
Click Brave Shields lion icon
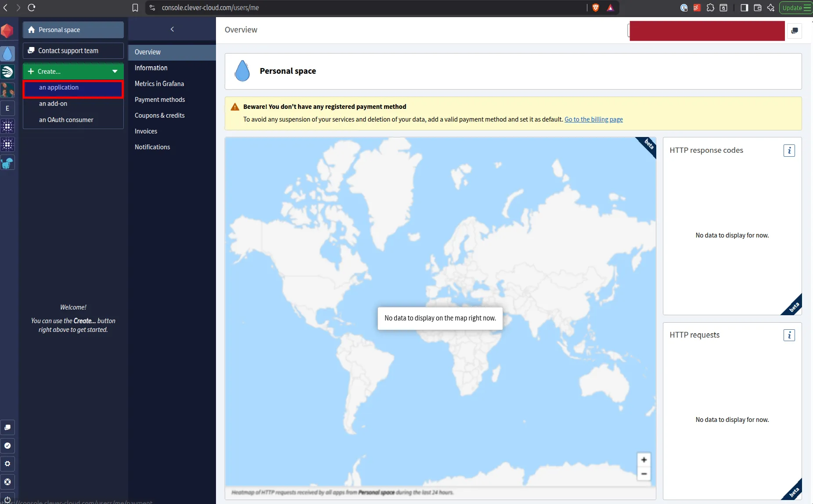click(x=596, y=7)
